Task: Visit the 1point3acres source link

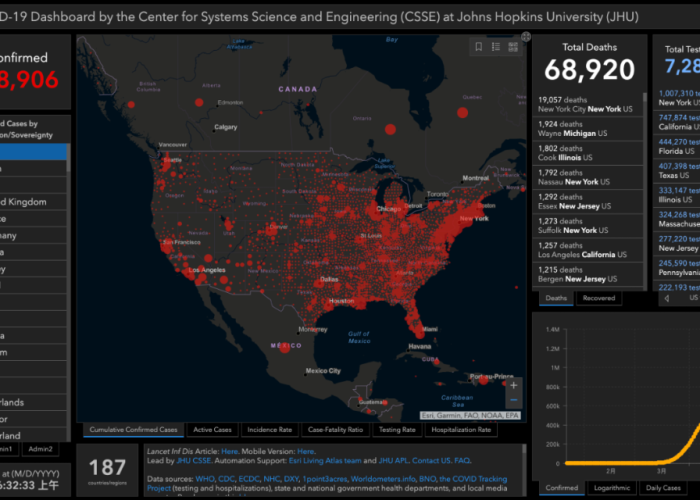Action: coord(325,479)
